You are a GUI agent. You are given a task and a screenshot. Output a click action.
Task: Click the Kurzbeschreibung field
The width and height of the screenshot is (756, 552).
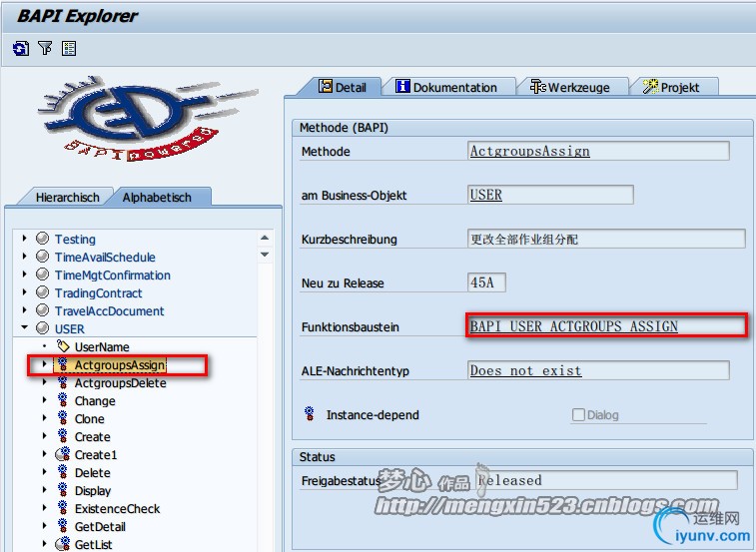click(606, 239)
